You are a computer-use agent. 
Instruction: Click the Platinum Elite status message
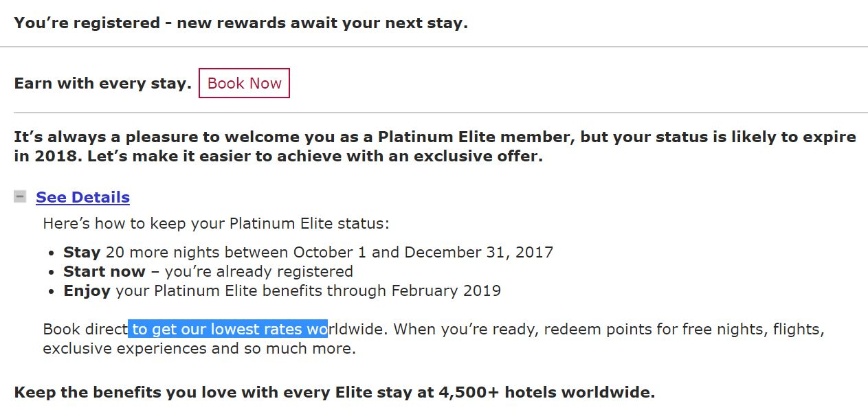click(433, 137)
